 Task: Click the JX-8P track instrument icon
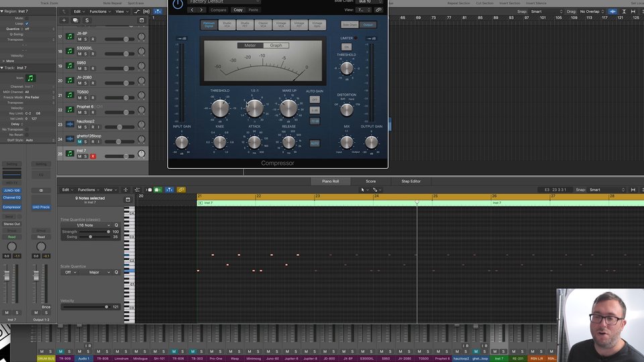click(70, 36)
